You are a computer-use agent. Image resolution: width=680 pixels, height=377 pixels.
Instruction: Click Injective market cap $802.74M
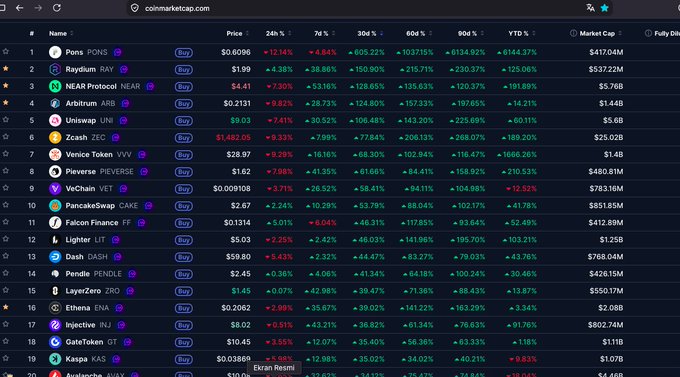point(605,325)
